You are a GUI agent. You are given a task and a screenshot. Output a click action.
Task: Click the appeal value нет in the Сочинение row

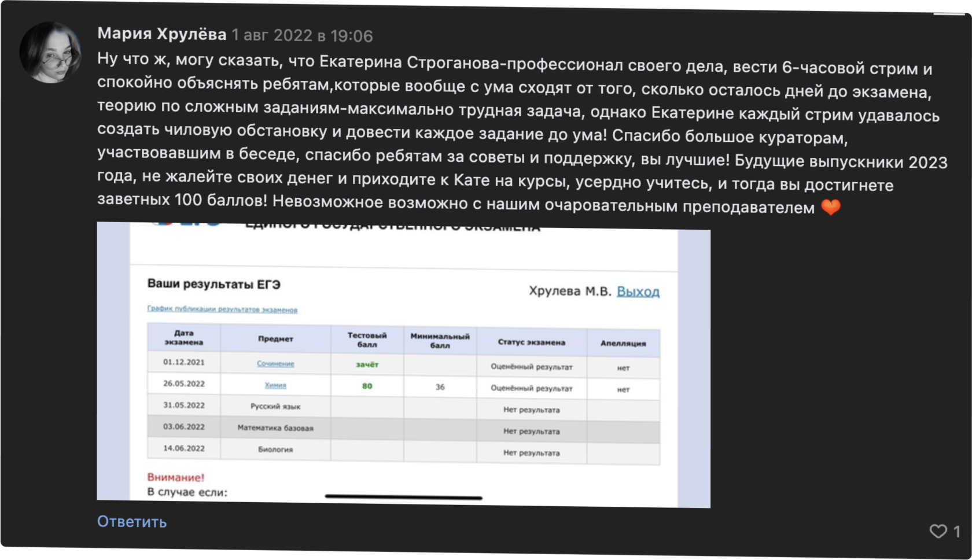623,368
